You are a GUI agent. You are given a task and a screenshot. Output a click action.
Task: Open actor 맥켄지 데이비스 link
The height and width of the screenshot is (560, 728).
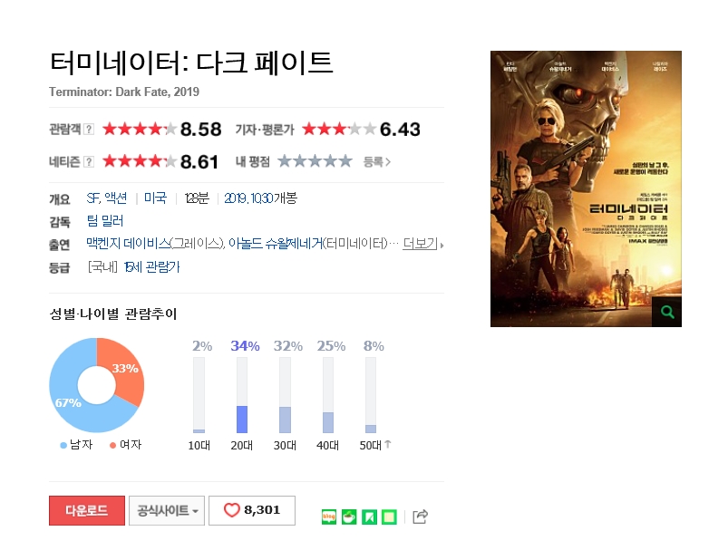128,243
